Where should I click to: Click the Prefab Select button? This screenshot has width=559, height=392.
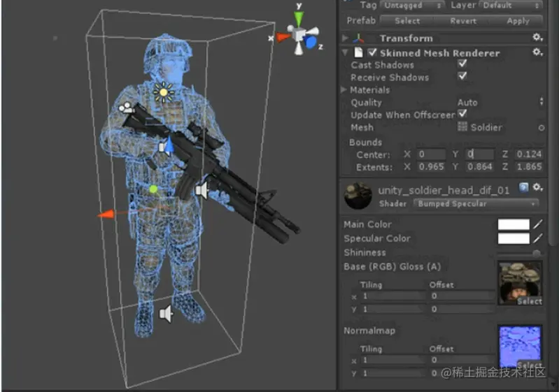tap(406, 21)
